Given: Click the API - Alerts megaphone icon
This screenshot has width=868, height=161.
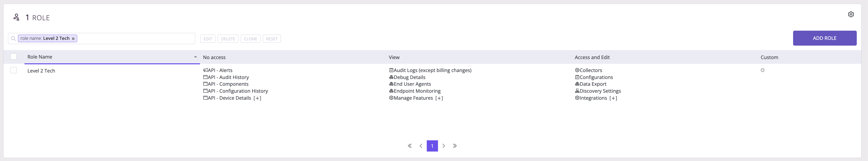Looking at the screenshot, I should coord(205,70).
